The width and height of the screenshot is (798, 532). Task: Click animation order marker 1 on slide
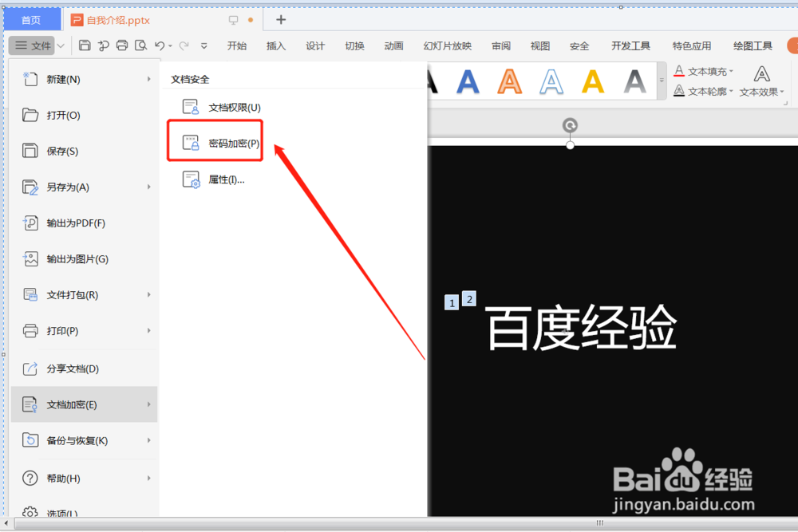(452, 303)
